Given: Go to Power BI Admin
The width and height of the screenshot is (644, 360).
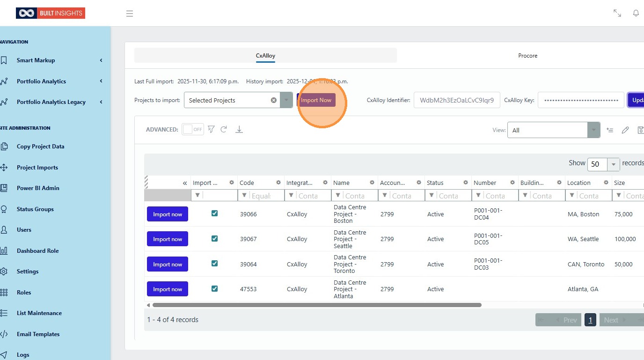Looking at the screenshot, I should pos(38,188).
